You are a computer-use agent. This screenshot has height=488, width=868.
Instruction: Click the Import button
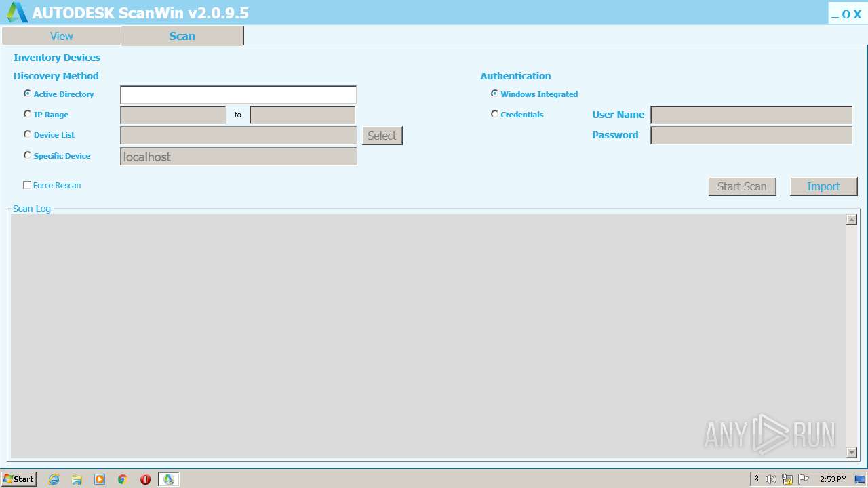coord(823,186)
